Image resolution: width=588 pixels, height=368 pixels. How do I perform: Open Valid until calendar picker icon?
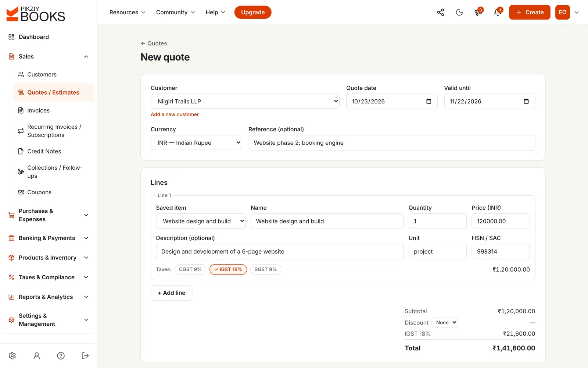[526, 102]
